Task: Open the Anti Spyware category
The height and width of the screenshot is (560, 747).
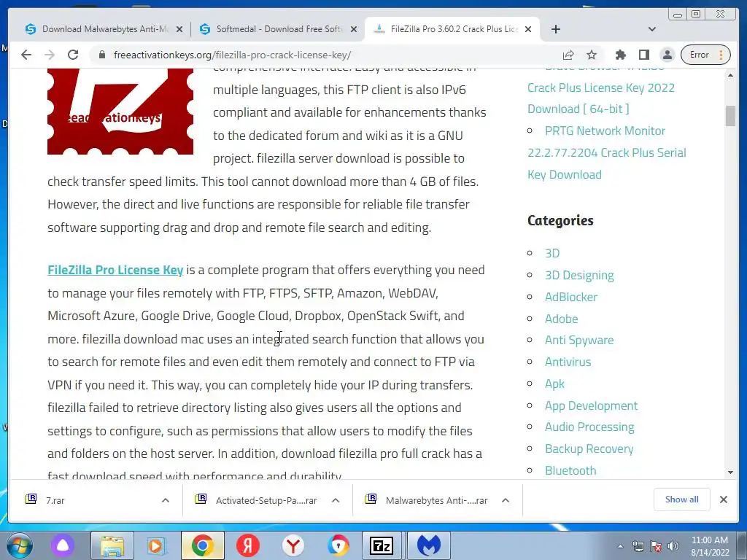Action: (579, 340)
